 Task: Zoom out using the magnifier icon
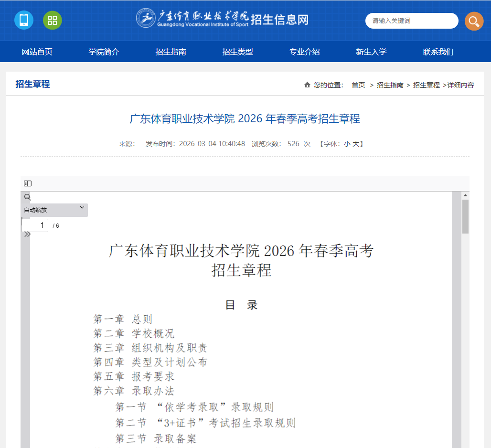27,196
